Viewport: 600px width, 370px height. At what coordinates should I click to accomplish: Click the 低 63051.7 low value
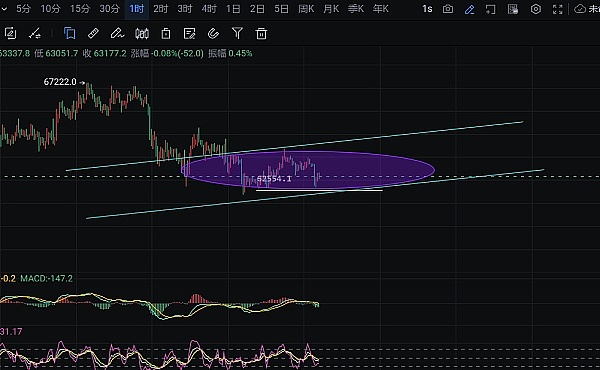coord(56,54)
